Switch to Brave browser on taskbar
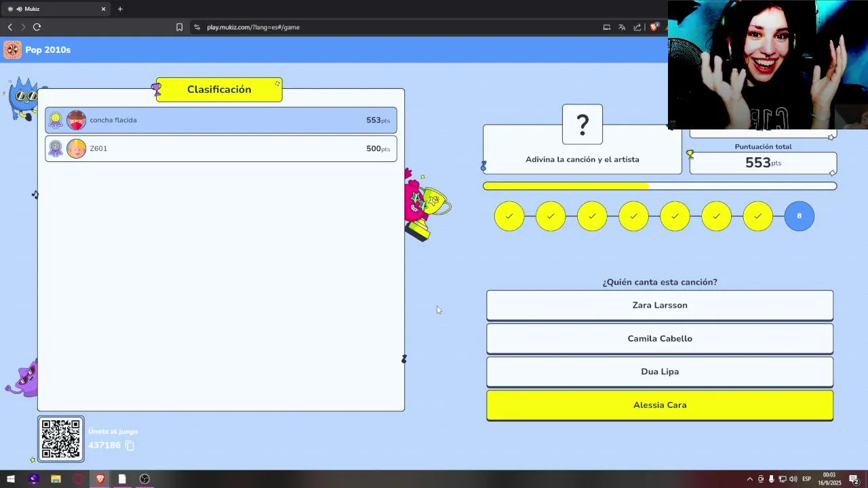868x488 pixels. point(100,479)
